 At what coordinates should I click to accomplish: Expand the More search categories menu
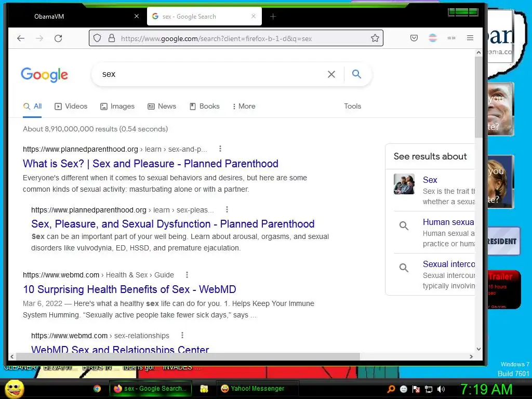[244, 106]
